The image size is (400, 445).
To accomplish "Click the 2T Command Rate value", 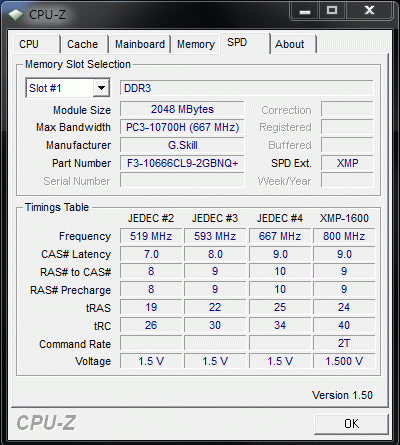I will coord(344,343).
